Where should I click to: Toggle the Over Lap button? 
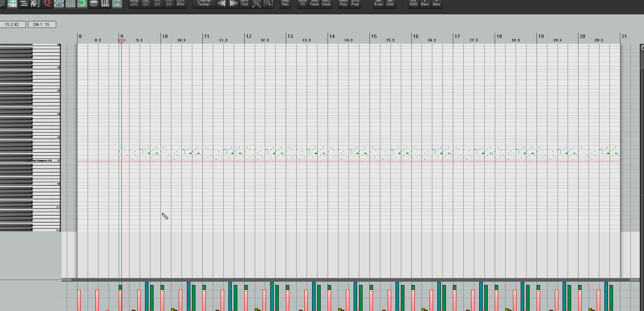click(x=117, y=3)
